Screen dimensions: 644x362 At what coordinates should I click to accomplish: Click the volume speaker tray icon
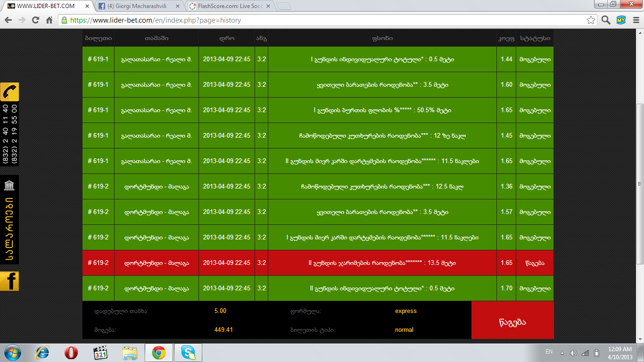[x=573, y=353]
